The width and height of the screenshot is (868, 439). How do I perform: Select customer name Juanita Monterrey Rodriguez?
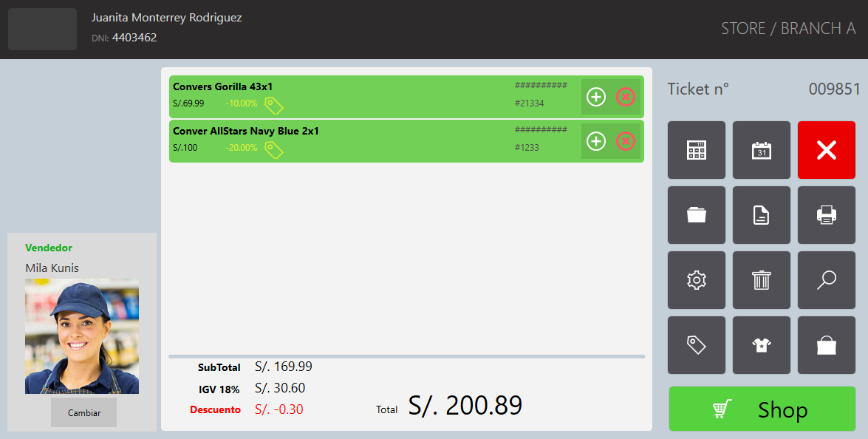(x=167, y=18)
